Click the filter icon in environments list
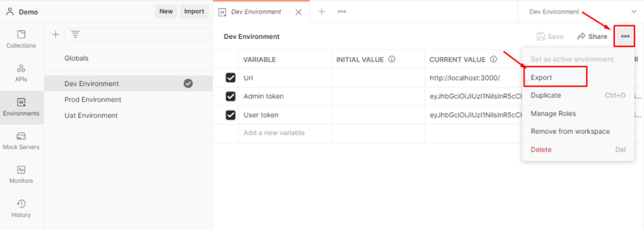Viewport: 644px width, 230px height. pos(75,35)
